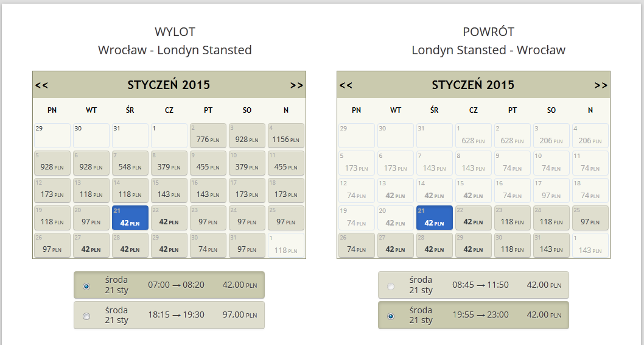Screen dimensions: 644x345
Task: Choose January 7 at 548 PLN departure
Action: (130, 163)
